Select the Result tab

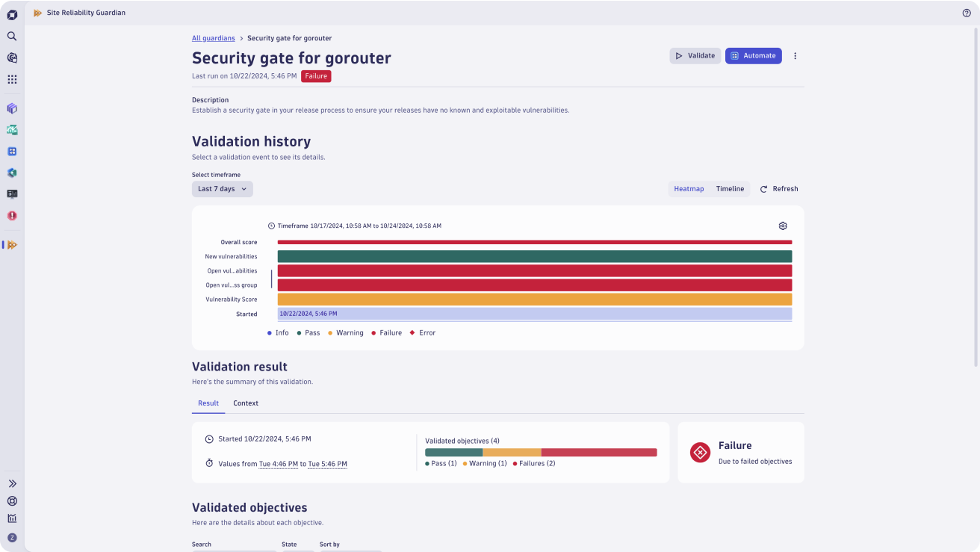(208, 403)
